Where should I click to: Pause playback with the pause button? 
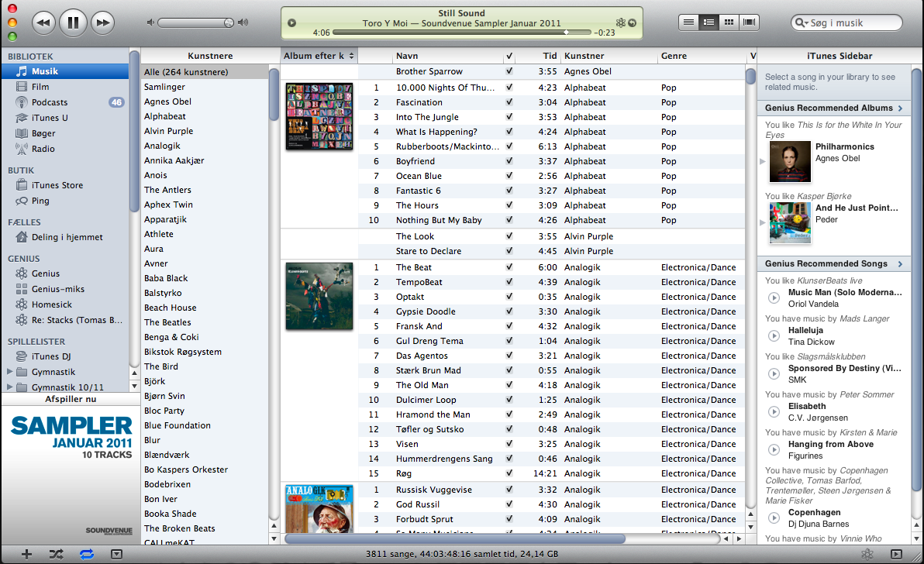click(73, 23)
